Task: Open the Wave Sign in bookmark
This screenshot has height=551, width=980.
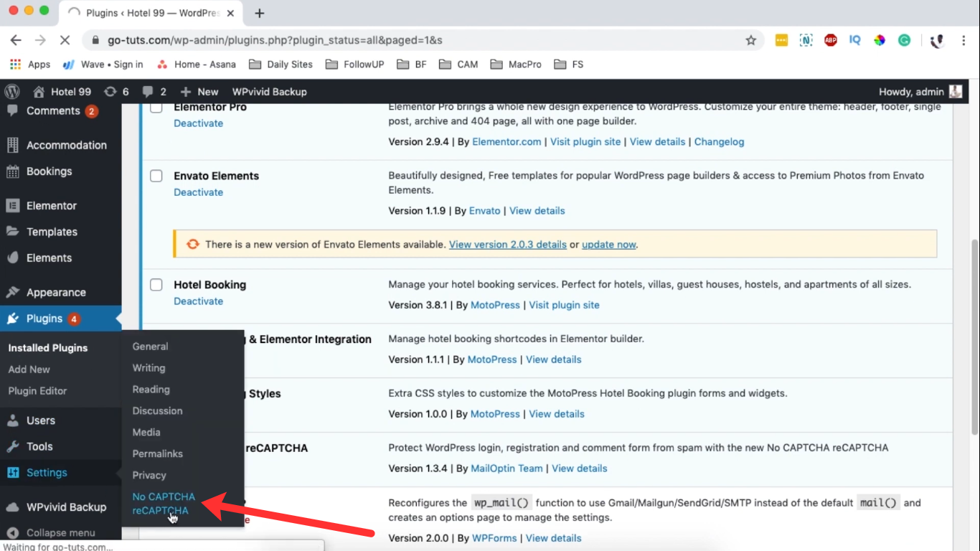Action: pyautogui.click(x=103, y=64)
